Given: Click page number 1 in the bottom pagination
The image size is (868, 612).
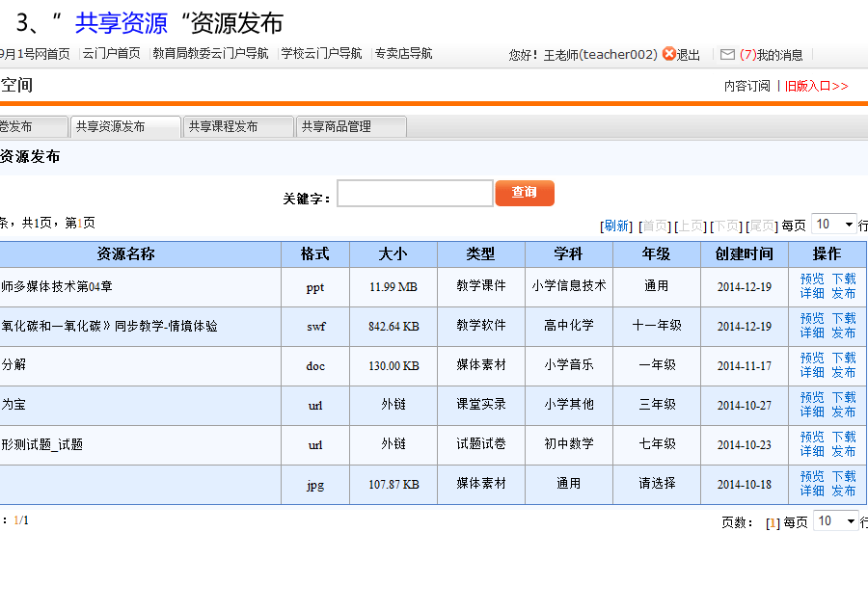Looking at the screenshot, I should click(773, 522).
